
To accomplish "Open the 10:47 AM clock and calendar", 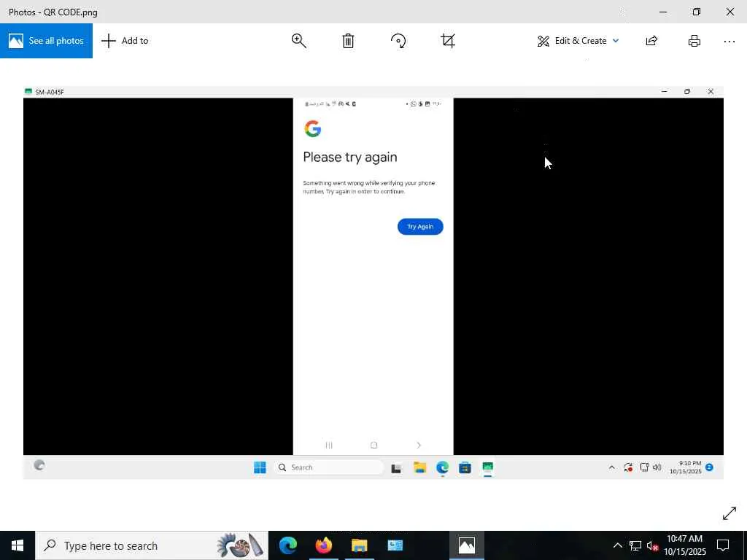I will (684, 545).
